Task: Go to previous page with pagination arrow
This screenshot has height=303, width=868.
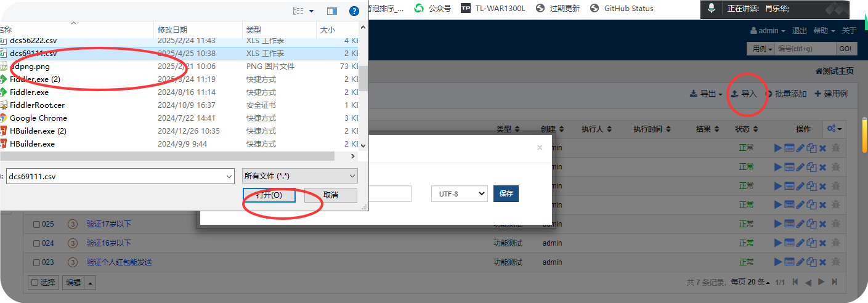Action: tap(808, 282)
